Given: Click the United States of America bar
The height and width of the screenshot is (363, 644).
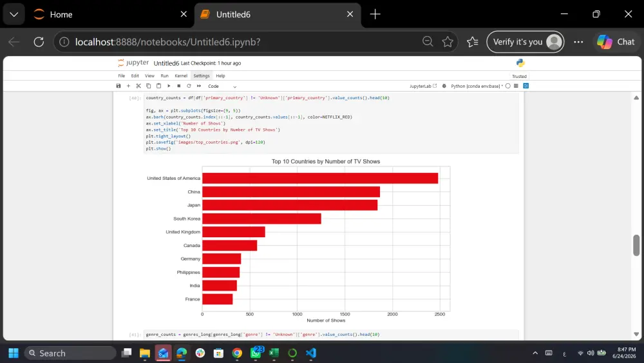Looking at the screenshot, I should pyautogui.click(x=320, y=178).
